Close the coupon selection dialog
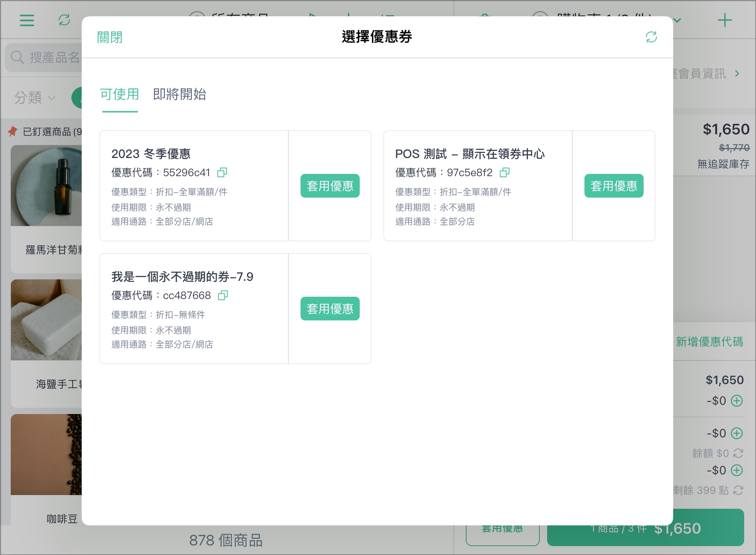Viewport: 756px width, 555px height. click(x=109, y=37)
